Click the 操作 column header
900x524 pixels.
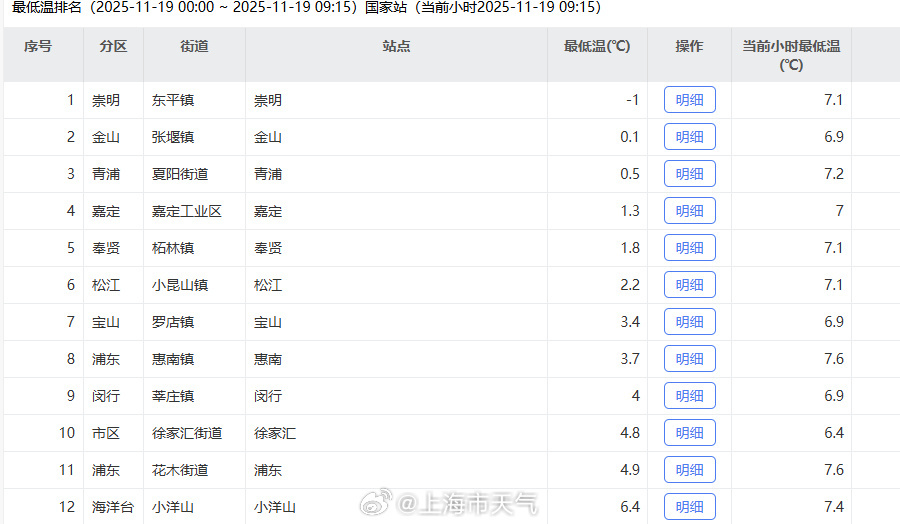point(689,47)
